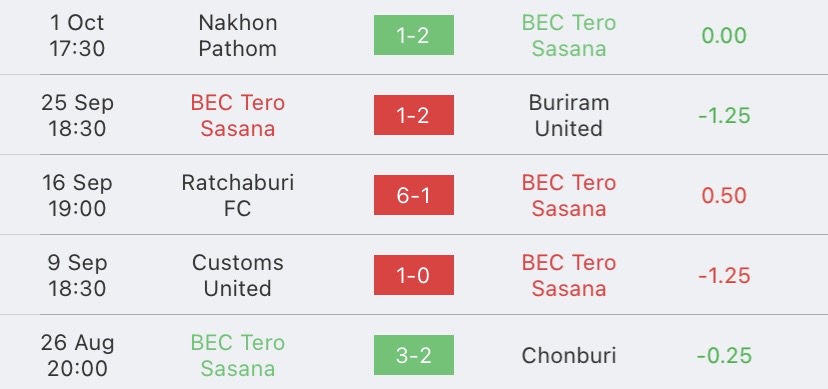Open the red 6-1 score badge
The height and width of the screenshot is (389, 828).
413,195
